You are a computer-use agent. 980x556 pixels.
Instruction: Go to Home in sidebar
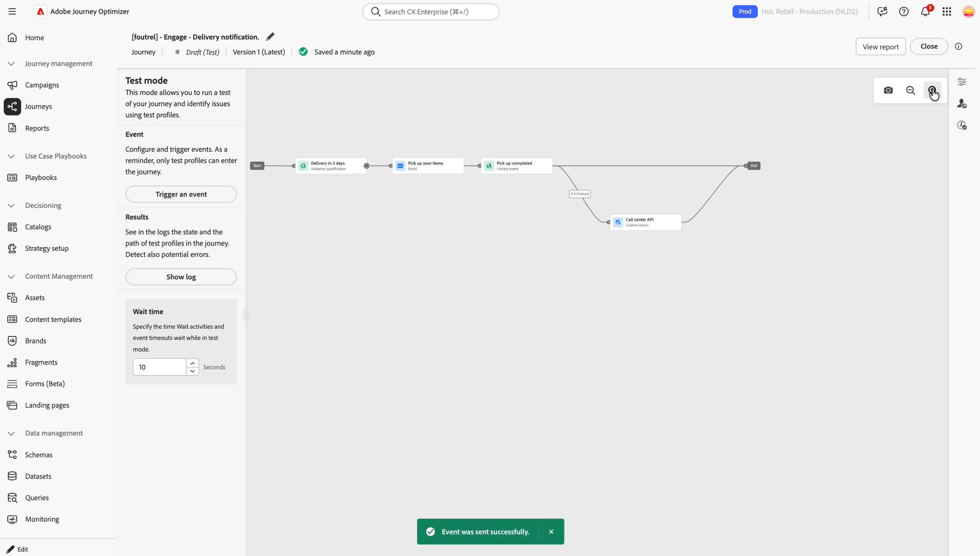[34, 37]
